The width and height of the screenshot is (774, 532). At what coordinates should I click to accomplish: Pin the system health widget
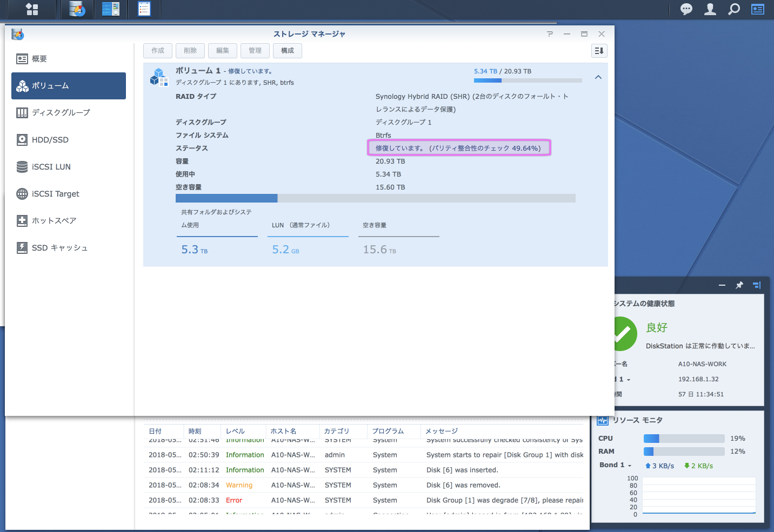739,285
